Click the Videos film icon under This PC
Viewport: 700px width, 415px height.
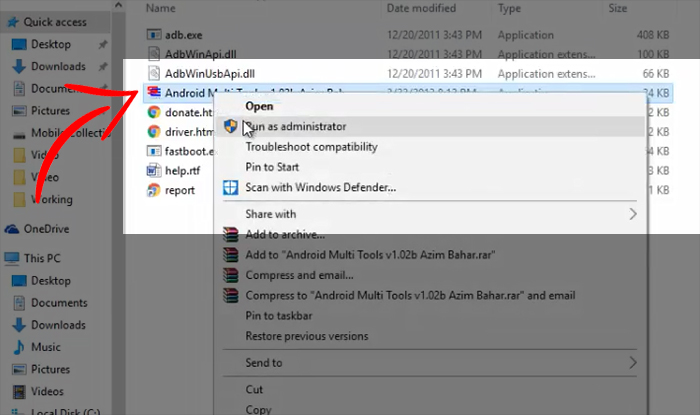pyautogui.click(x=19, y=391)
